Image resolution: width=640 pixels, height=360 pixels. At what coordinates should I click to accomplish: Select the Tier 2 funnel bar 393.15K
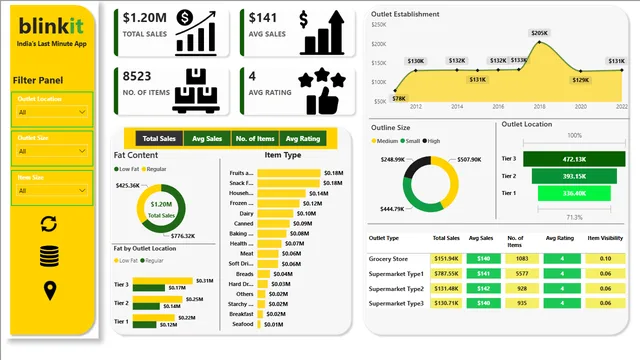pyautogui.click(x=574, y=176)
